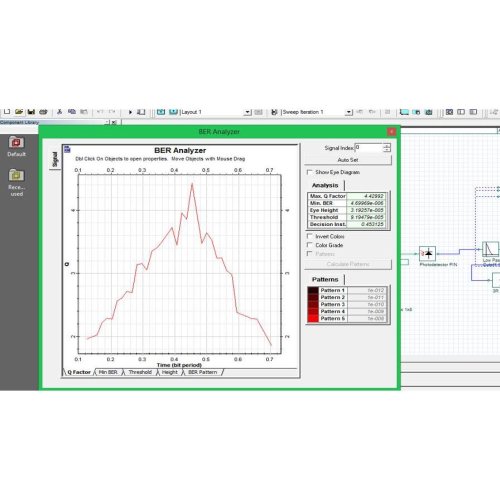500x500 pixels.
Task: Click the Pattern 5 bright red swatch
Action: (313, 318)
